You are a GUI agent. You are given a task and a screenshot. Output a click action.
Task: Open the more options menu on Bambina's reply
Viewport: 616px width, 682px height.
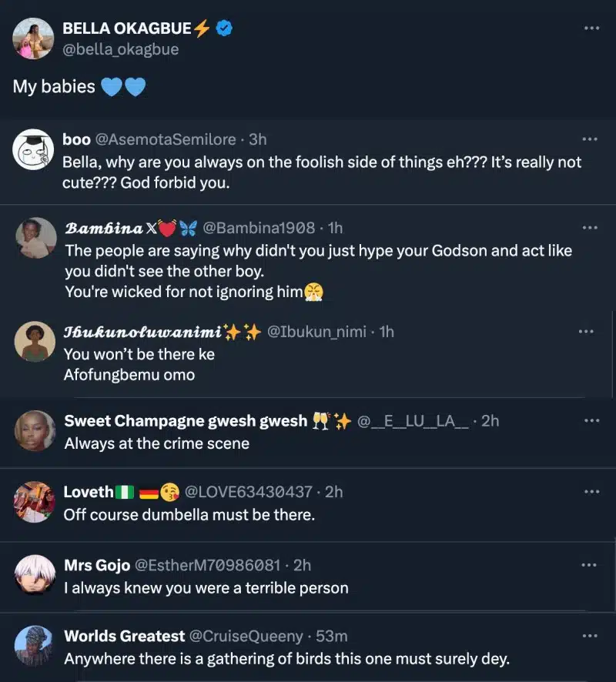[x=591, y=228]
